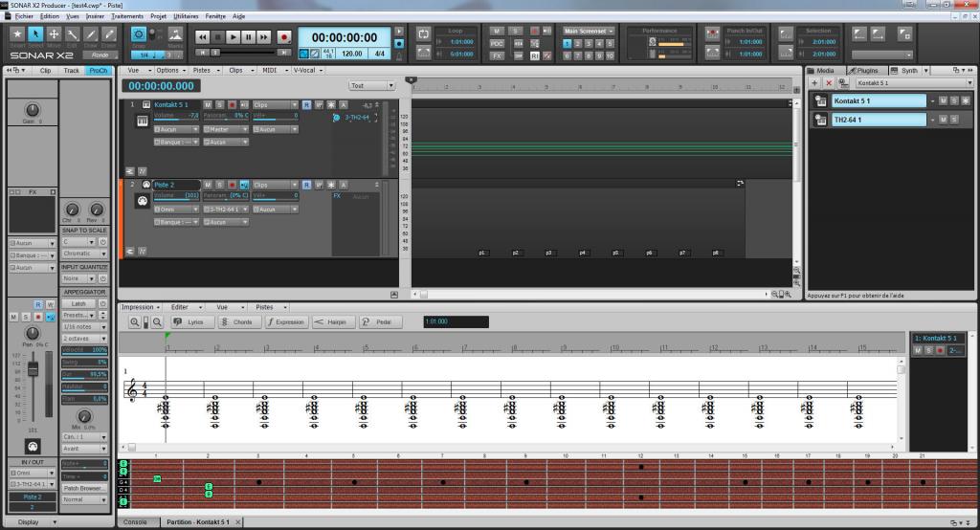Click the Pedal marking button
980x530 pixels.
tap(379, 321)
